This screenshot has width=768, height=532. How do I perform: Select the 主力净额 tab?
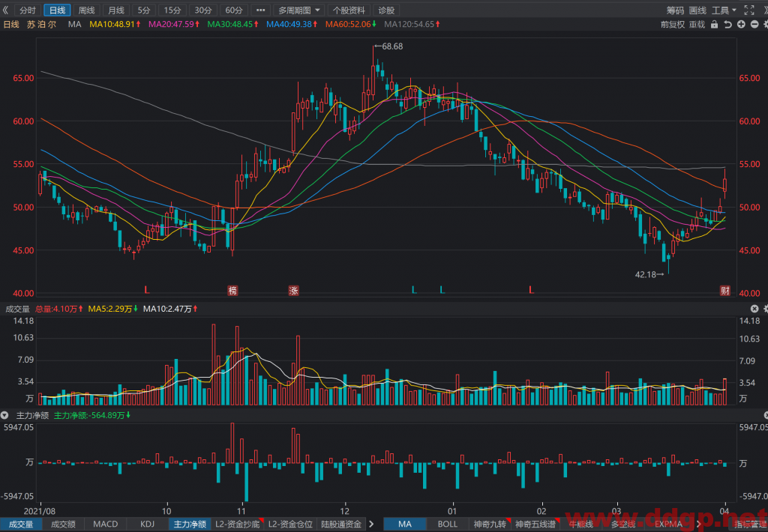pyautogui.click(x=190, y=525)
